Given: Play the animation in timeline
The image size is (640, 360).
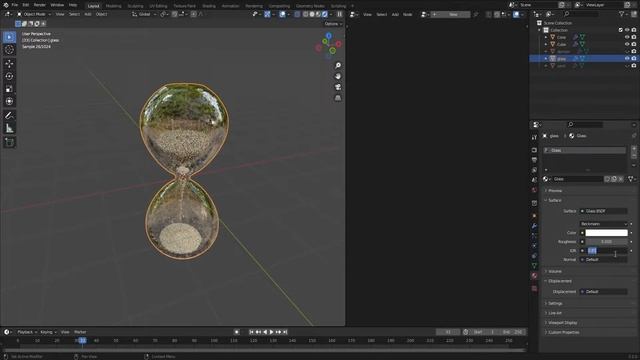Looking at the screenshot, I should pyautogui.click(x=272, y=332).
